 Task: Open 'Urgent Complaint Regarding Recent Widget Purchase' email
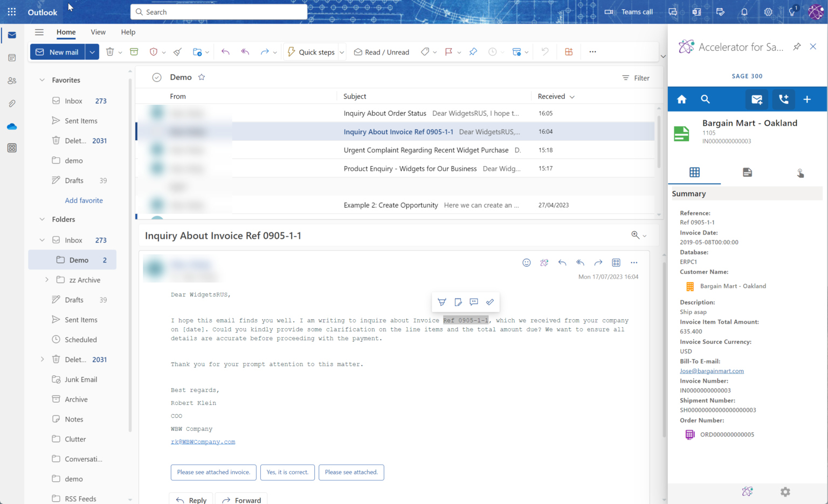click(x=395, y=150)
